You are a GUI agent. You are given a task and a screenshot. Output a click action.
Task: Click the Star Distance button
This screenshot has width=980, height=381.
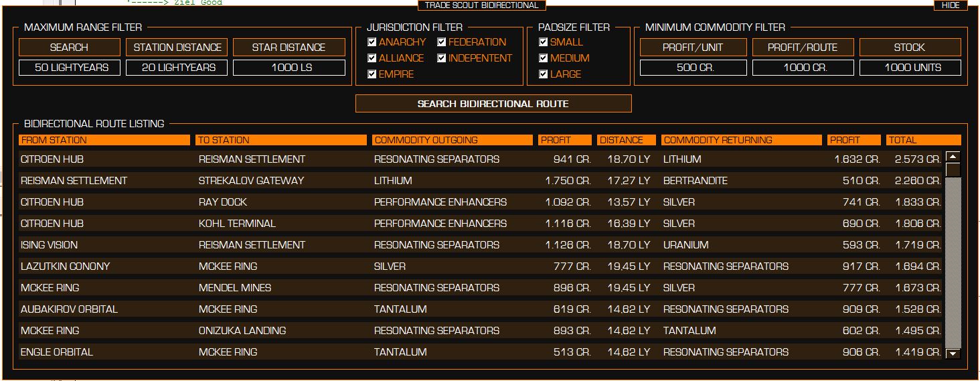pyautogui.click(x=289, y=48)
